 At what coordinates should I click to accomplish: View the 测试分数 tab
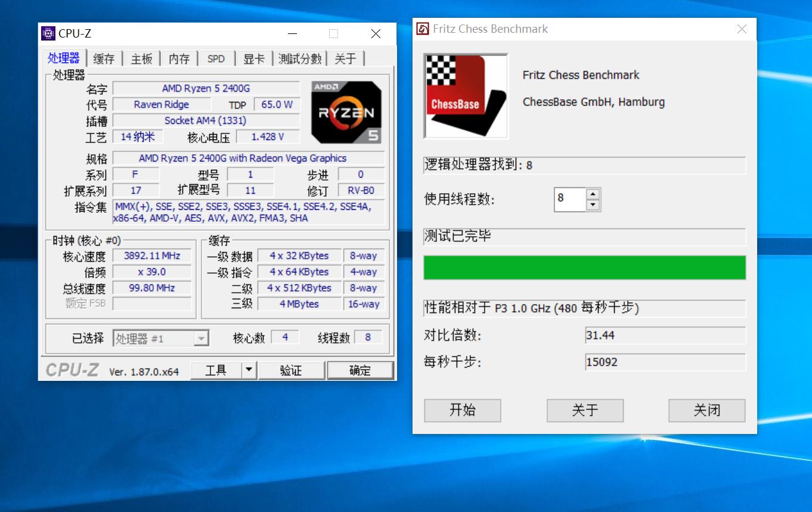(x=299, y=58)
